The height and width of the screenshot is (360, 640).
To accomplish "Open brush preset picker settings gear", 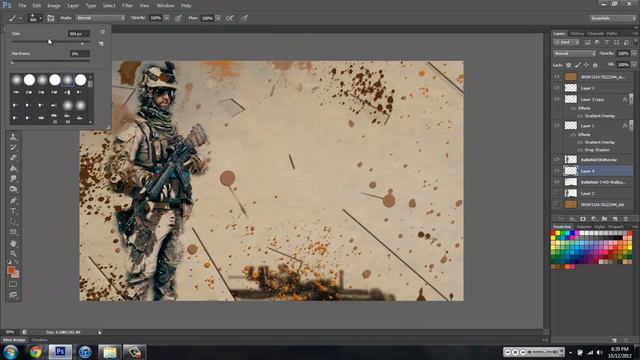I will point(102,32).
